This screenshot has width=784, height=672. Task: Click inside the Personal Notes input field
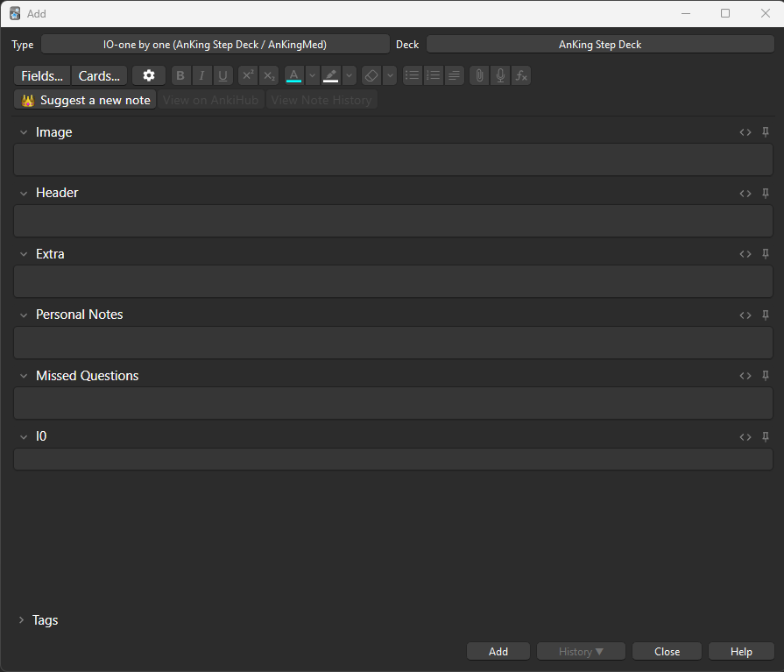point(392,343)
